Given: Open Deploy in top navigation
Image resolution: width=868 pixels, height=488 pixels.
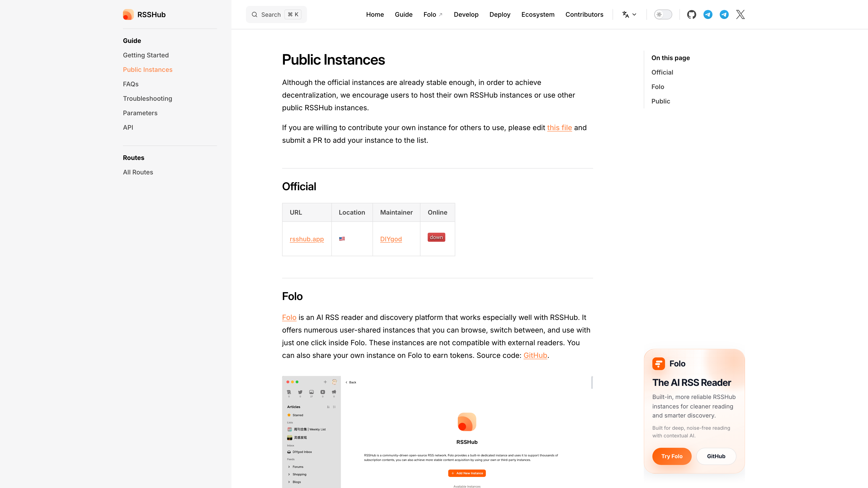Looking at the screenshot, I should coord(500,14).
